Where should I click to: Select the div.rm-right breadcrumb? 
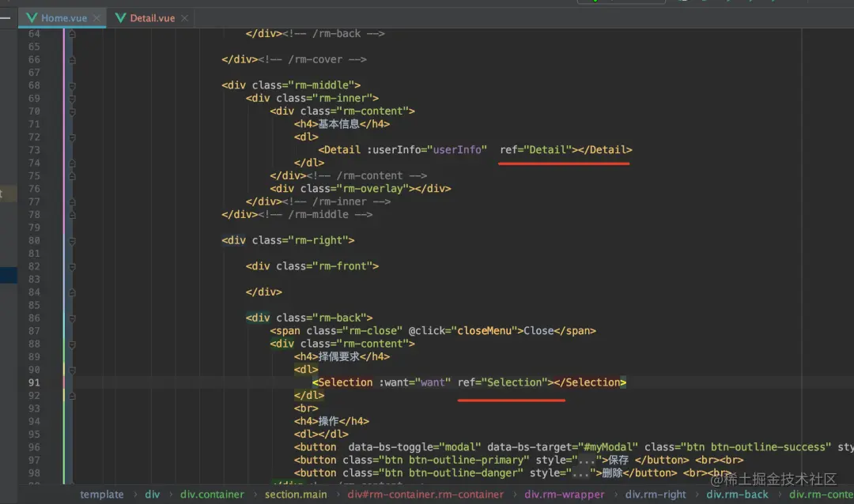tap(656, 495)
